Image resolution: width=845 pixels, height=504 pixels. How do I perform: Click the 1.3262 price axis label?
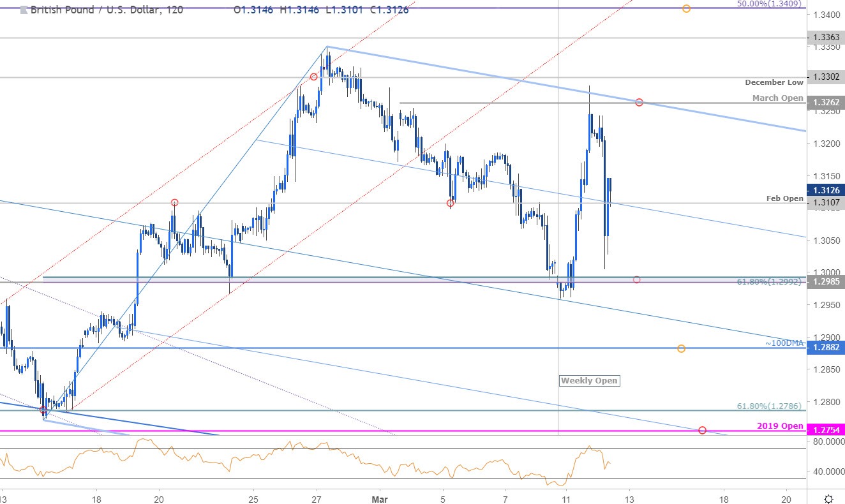[x=825, y=102]
